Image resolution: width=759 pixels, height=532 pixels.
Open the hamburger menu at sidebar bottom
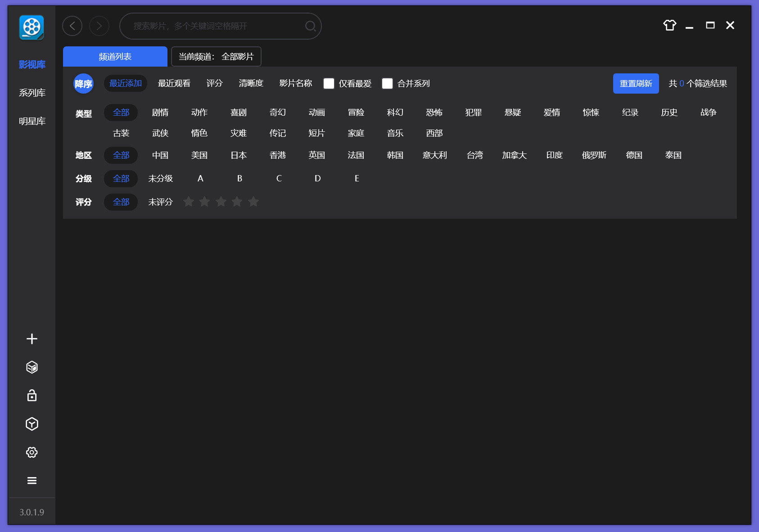(x=32, y=480)
